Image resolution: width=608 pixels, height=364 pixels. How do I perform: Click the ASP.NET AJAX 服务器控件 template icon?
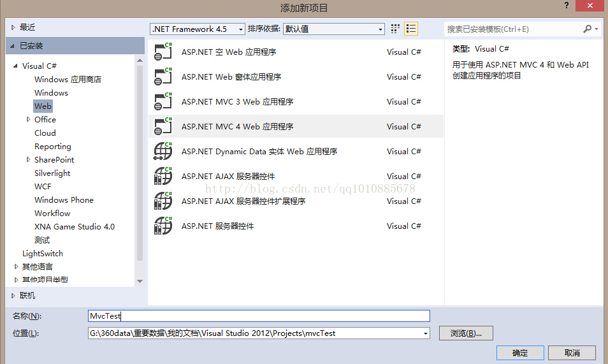tap(163, 176)
